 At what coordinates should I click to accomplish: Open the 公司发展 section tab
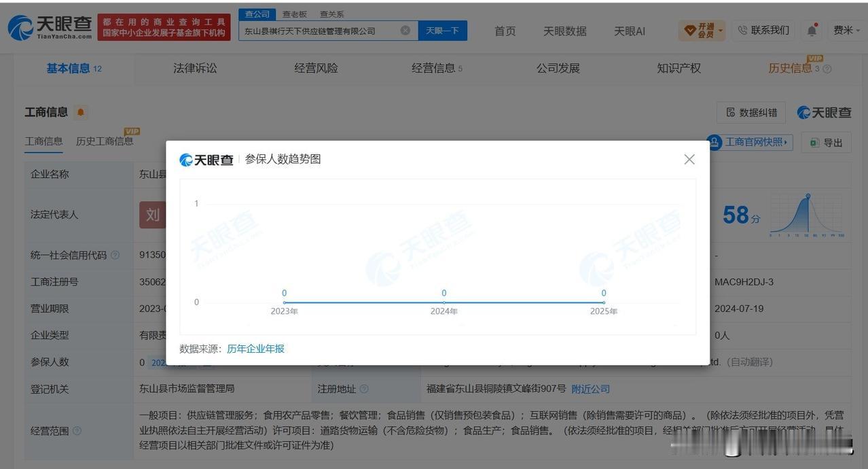(x=558, y=68)
